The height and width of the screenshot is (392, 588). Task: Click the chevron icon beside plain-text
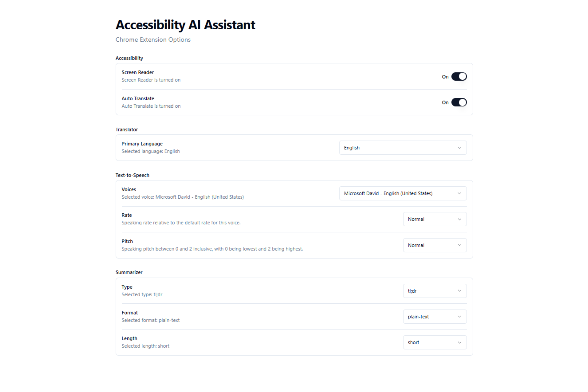pyautogui.click(x=459, y=317)
